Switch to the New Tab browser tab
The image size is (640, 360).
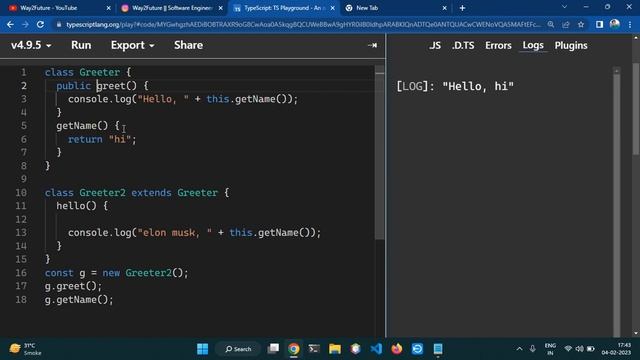click(x=395, y=8)
